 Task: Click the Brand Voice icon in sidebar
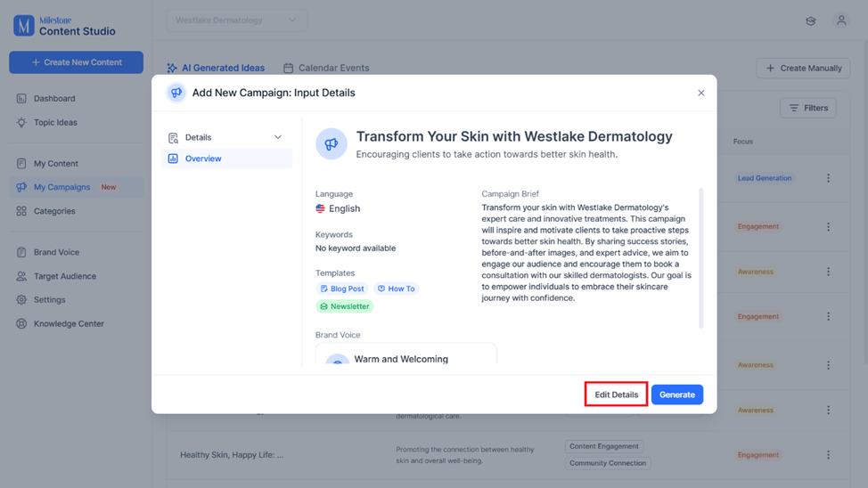point(21,252)
